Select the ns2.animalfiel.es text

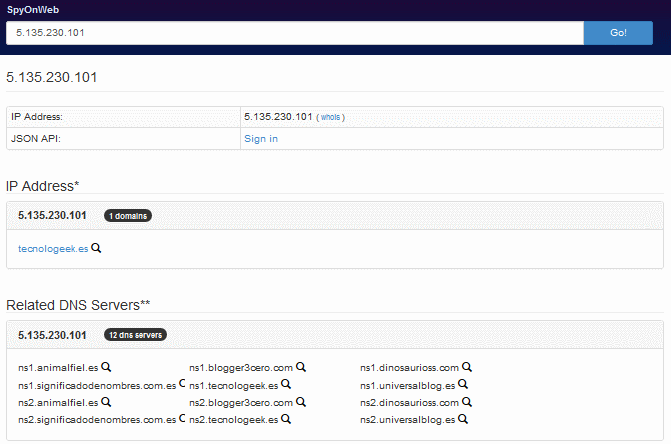tap(58, 403)
